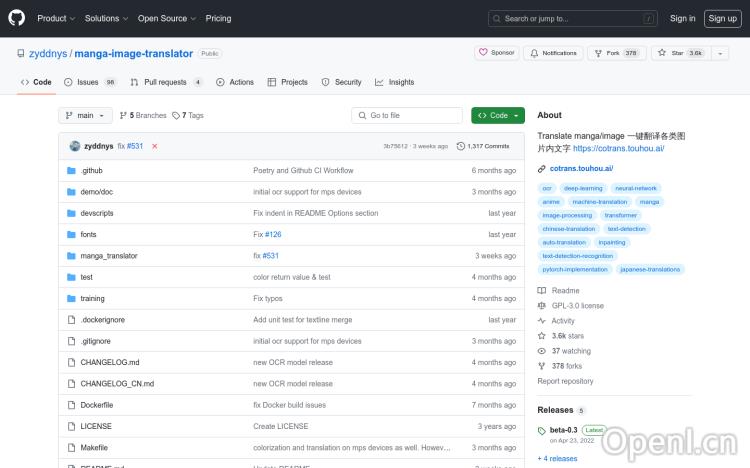
Task: Click the GitHub logo icon
Action: (17, 18)
